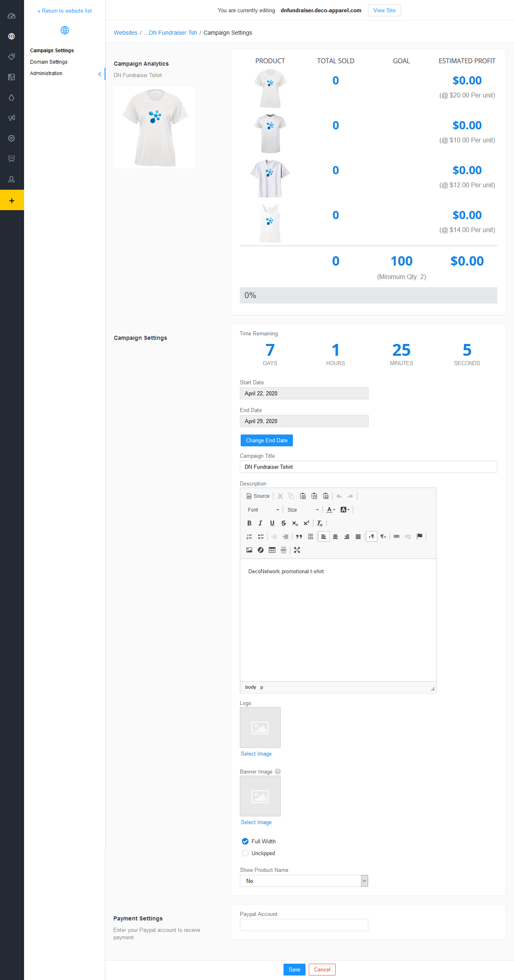The width and height of the screenshot is (514, 980).
Task: Click the Banner Image help question icon
Action: point(278,772)
